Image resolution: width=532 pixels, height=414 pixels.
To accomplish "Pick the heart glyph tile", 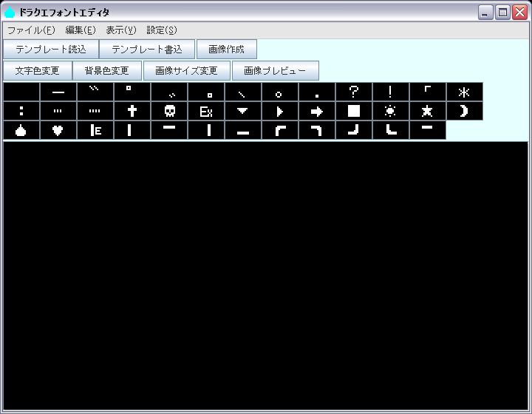I will [58, 130].
